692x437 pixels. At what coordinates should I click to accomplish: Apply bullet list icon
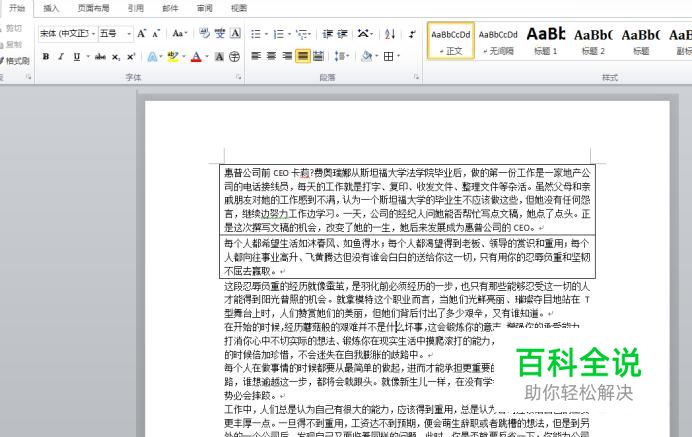pyautogui.click(x=256, y=34)
